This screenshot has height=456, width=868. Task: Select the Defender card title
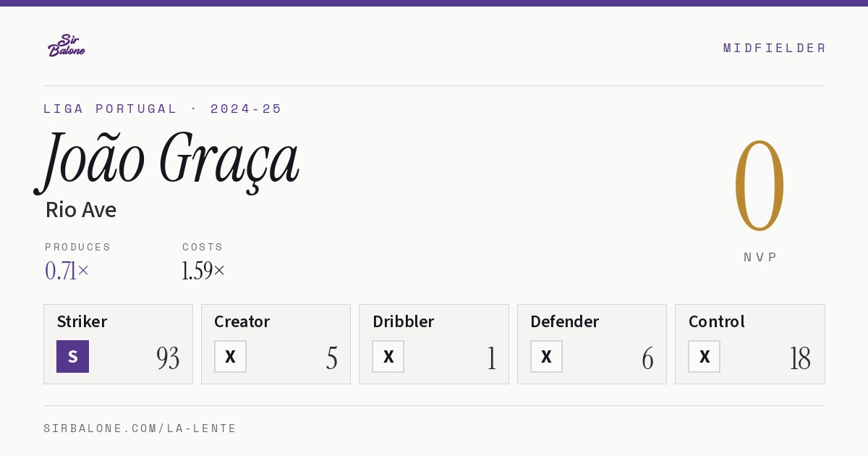pyautogui.click(x=564, y=321)
